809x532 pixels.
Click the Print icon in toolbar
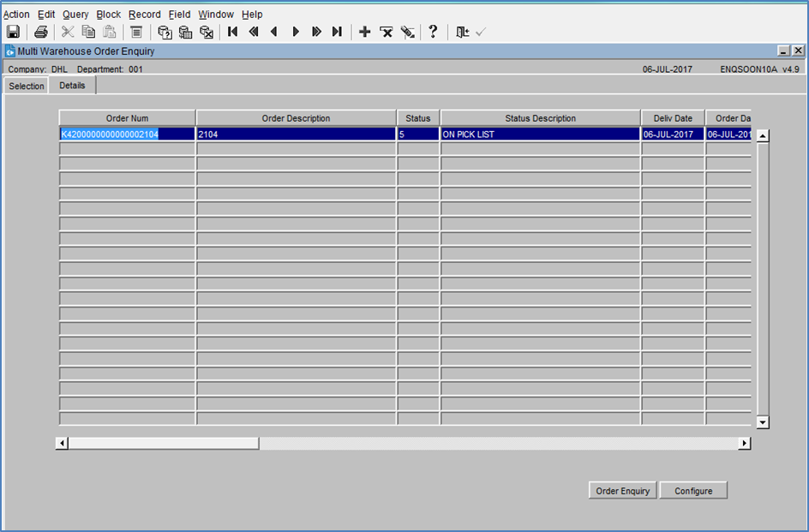tap(41, 32)
